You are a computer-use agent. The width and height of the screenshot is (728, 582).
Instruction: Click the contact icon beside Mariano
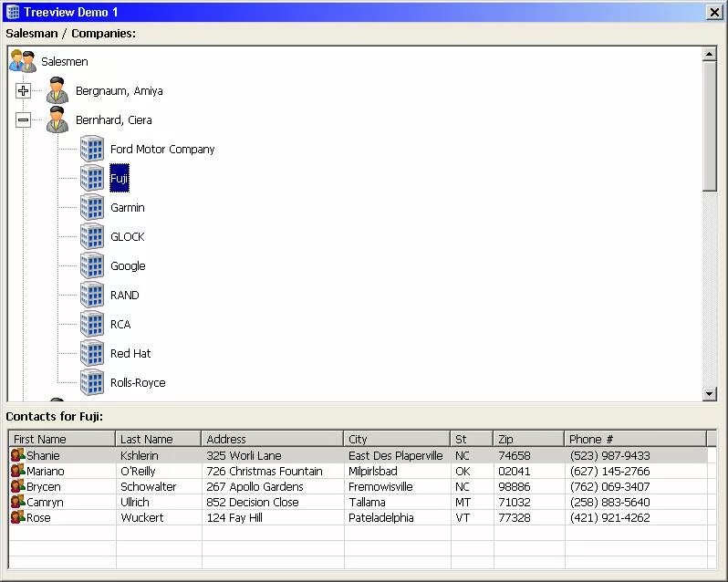click(x=17, y=471)
